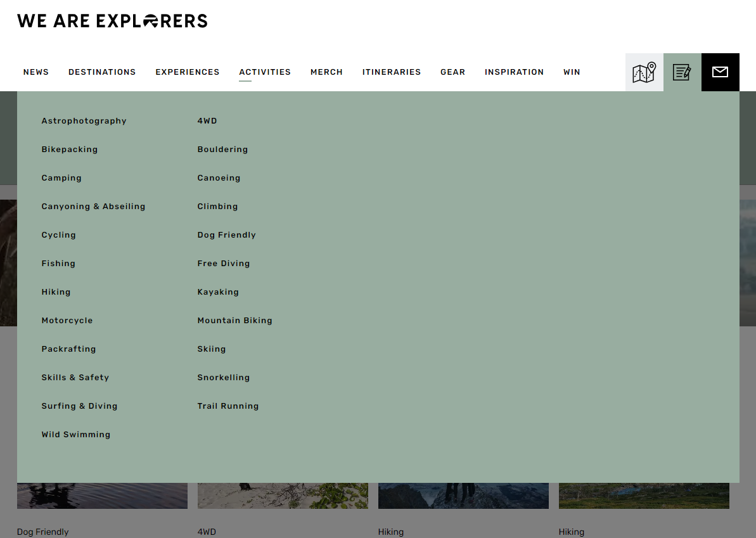The image size is (756, 538).
Task: Choose the Canyoning & Abseiling activity
Action: (x=93, y=207)
